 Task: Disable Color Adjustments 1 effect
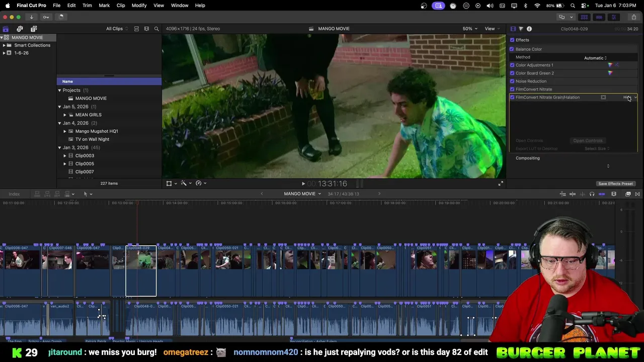coord(512,65)
